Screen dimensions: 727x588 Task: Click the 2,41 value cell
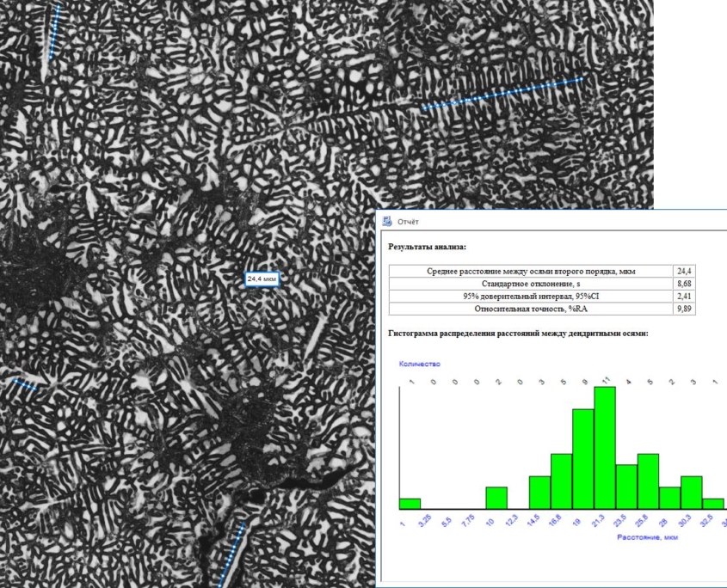pyautogui.click(x=684, y=296)
